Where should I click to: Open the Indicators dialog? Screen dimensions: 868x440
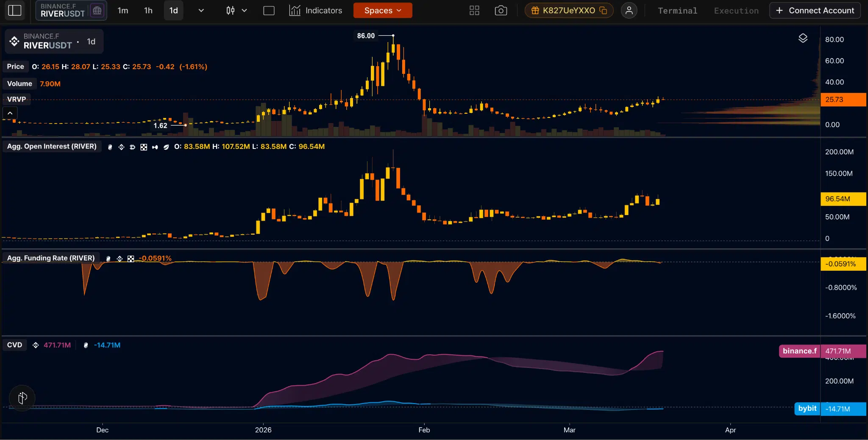(316, 10)
